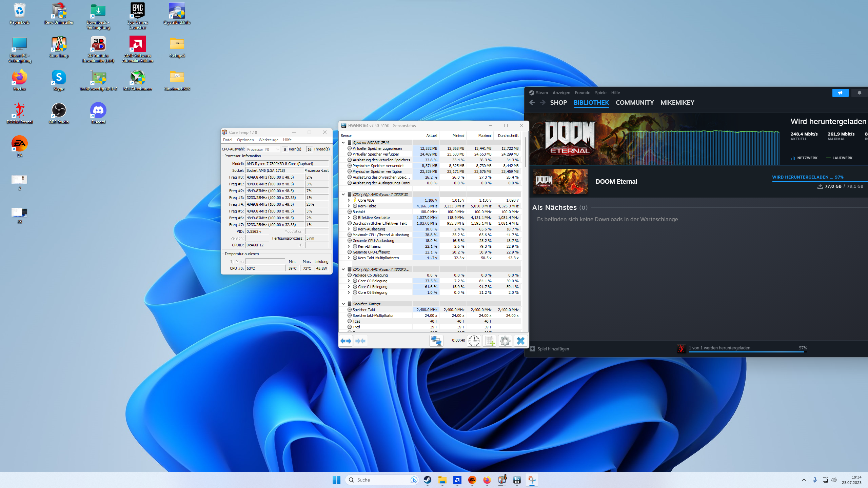Open the Hilfe menu in Core Temp
Viewport: 868px width, 488px height.
coord(287,140)
